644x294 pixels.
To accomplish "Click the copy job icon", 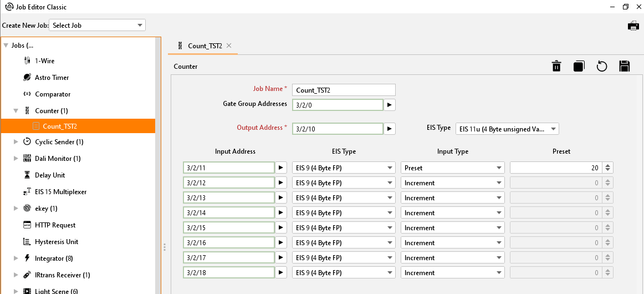I will pos(579,67).
